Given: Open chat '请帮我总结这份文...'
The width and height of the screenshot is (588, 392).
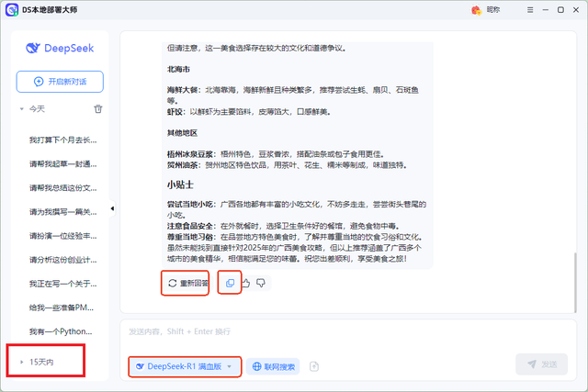Looking at the screenshot, I should tap(63, 188).
